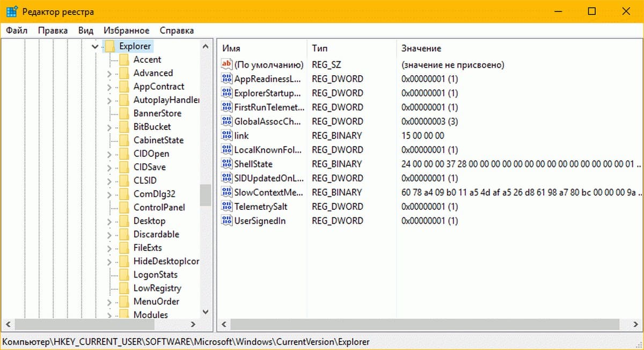Viewport: 644px width, 350px height.
Task: Open the Вид menu
Action: click(86, 31)
